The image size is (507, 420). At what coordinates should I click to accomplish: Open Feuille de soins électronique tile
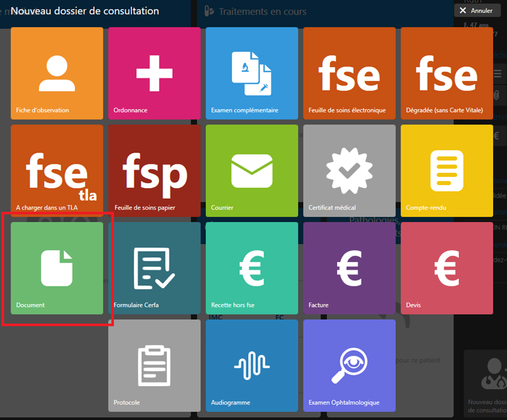(x=349, y=73)
